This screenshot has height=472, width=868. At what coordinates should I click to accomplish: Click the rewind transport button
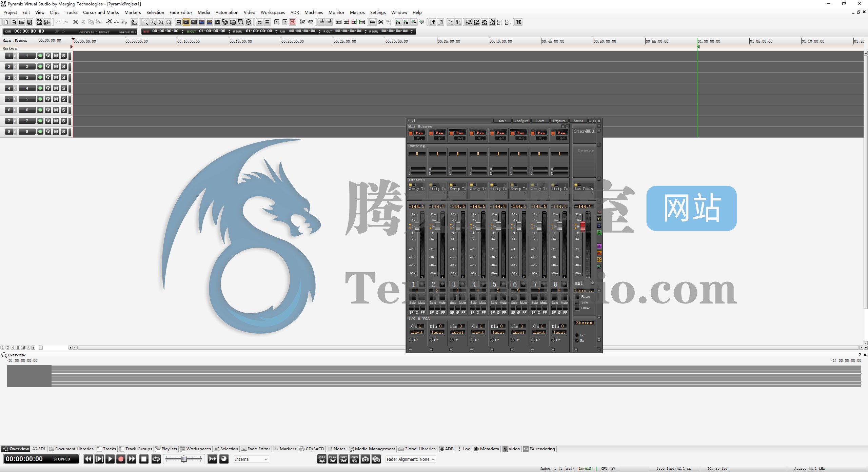[88, 459]
